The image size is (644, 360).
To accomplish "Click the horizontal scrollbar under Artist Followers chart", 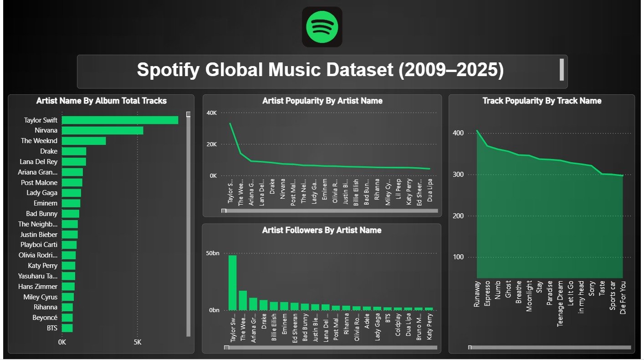I will pos(331,348).
